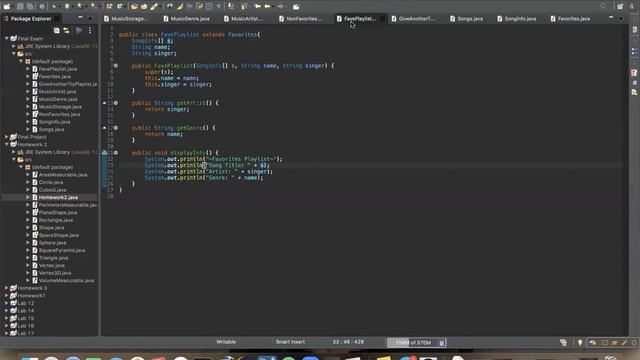
Task: Open the Package Explorer view menu (three dots)
Action: point(90,30)
